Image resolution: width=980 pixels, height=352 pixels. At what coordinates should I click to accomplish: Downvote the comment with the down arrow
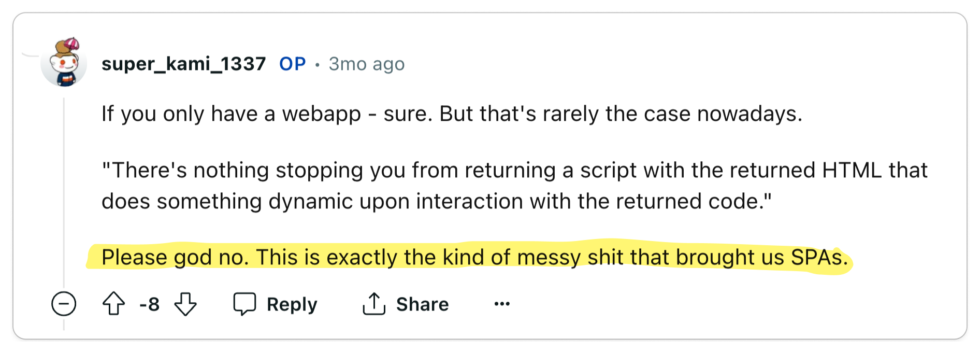pos(185,304)
